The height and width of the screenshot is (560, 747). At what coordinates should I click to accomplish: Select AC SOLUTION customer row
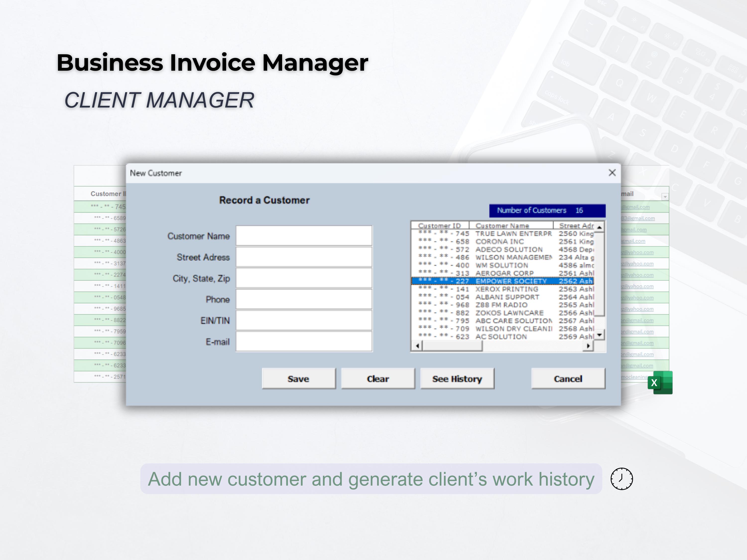tap(503, 336)
